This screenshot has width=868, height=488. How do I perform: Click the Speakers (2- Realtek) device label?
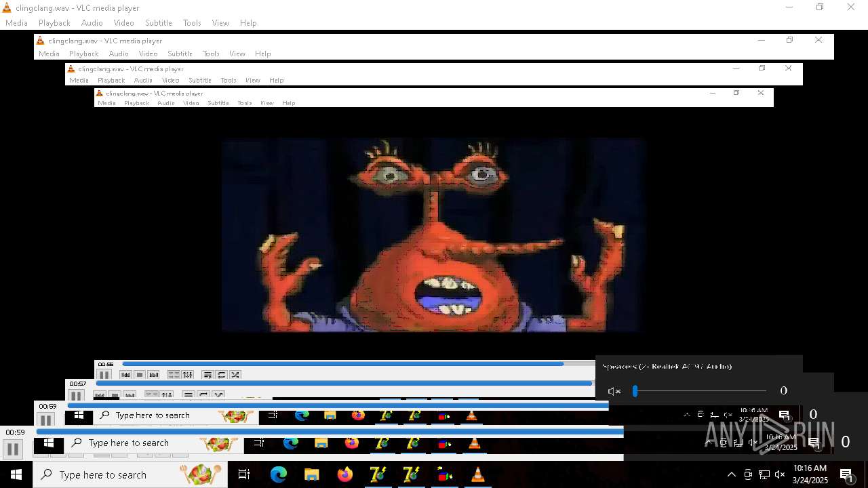(667, 367)
